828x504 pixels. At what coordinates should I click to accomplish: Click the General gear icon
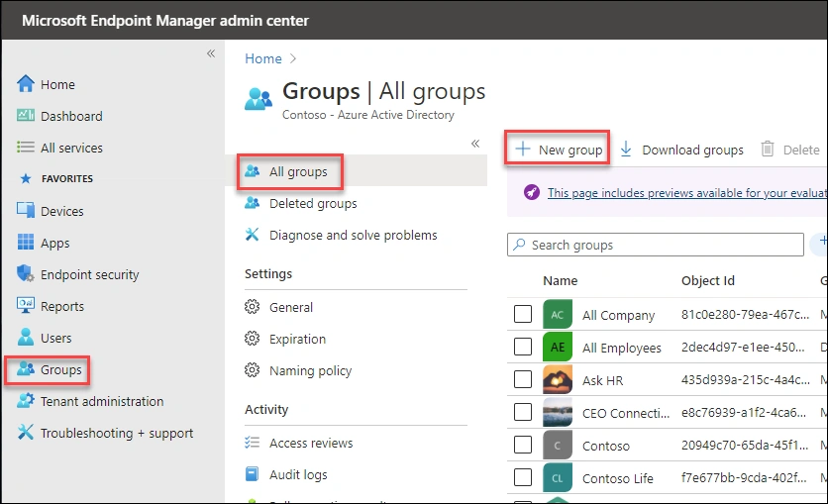(x=252, y=307)
